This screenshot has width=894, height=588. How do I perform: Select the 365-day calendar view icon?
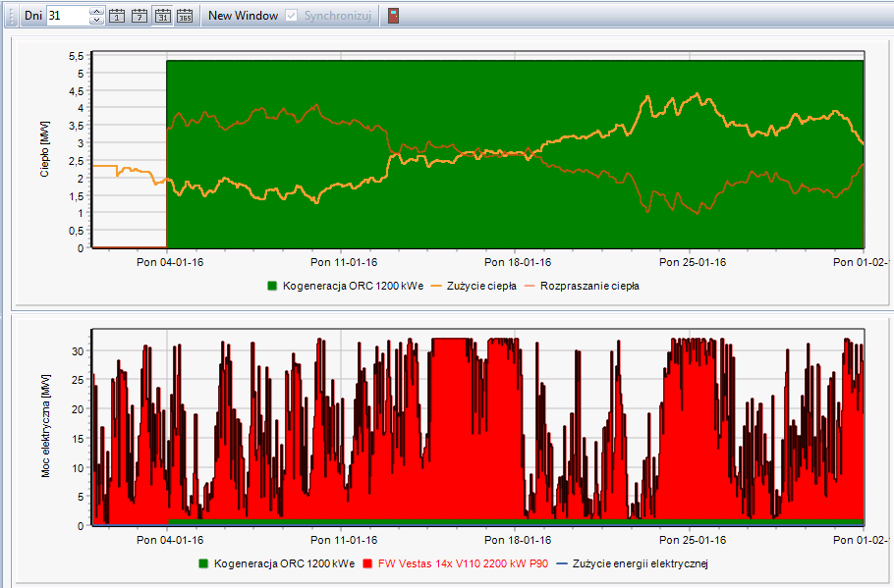pos(185,16)
